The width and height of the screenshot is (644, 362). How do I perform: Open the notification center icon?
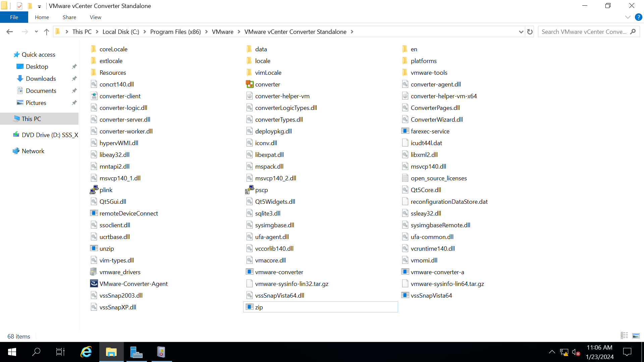point(627,352)
